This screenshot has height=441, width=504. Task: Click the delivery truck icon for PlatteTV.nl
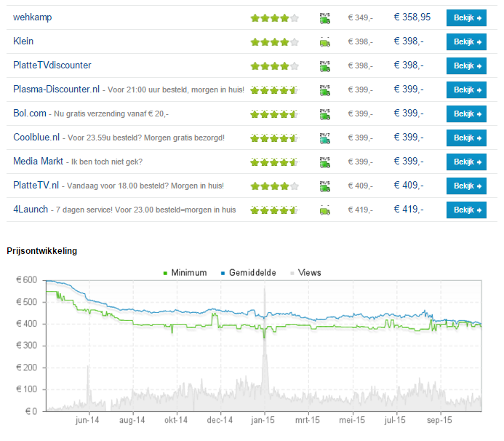pyautogui.click(x=325, y=186)
